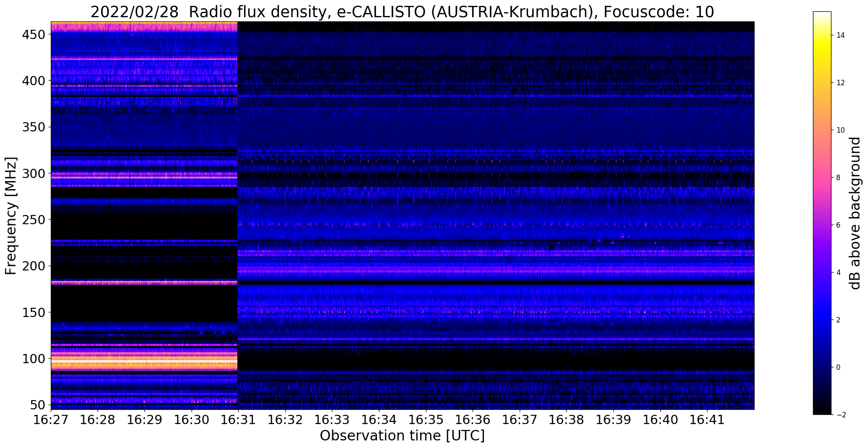The image size is (868, 448).
Task: Click the colorbar tick label 14
Action: tap(841, 35)
